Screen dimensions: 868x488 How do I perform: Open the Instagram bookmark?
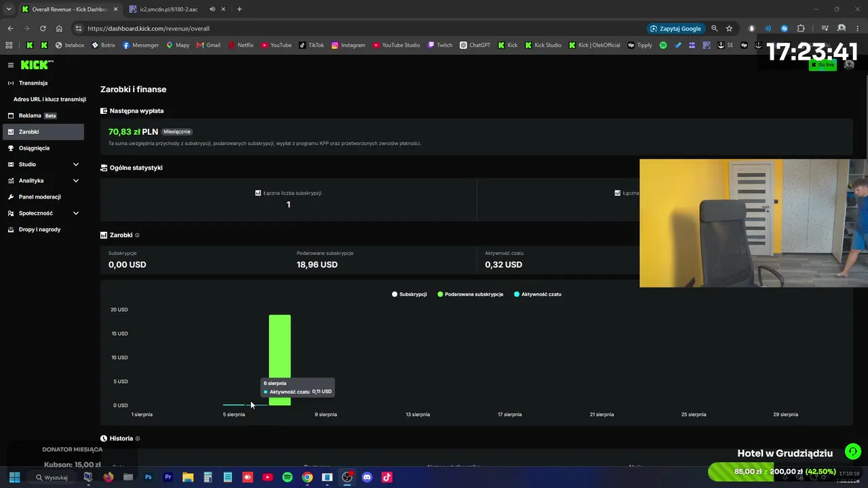348,45
